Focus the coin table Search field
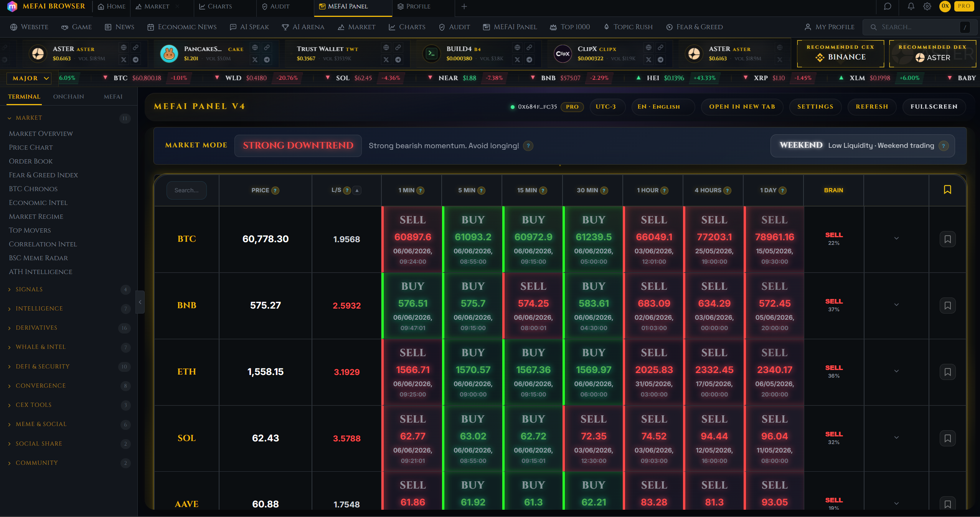 click(x=186, y=190)
